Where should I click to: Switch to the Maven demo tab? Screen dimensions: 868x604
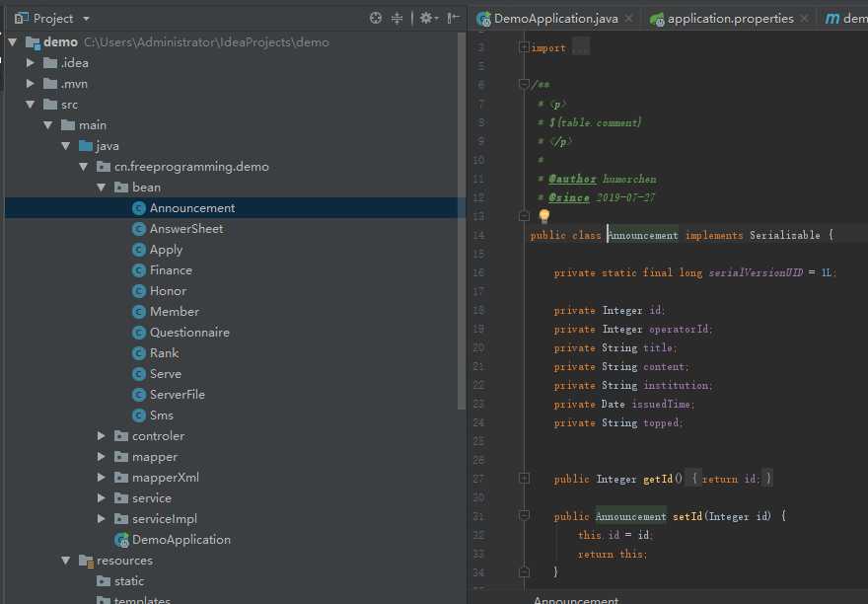(x=846, y=19)
